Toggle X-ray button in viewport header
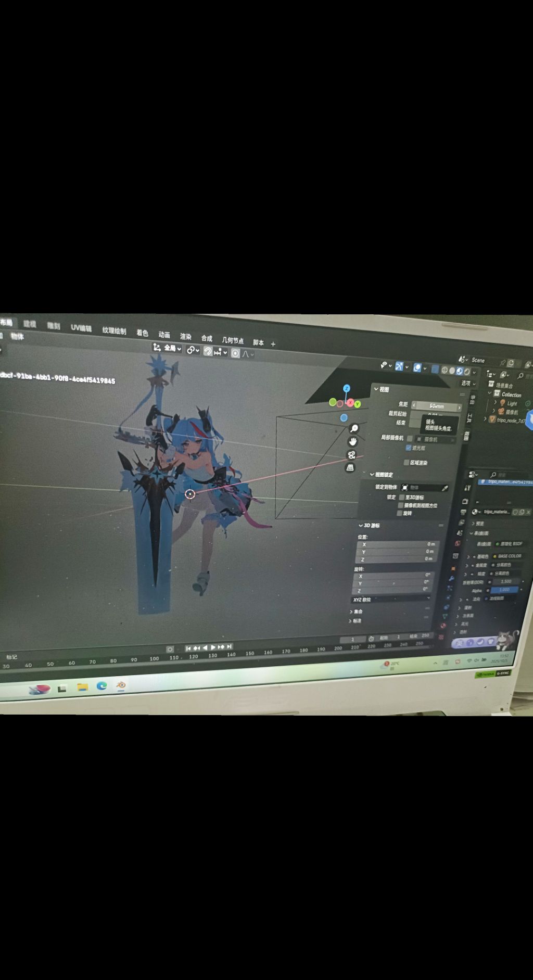Screen dimensions: 533x980 tap(435, 369)
